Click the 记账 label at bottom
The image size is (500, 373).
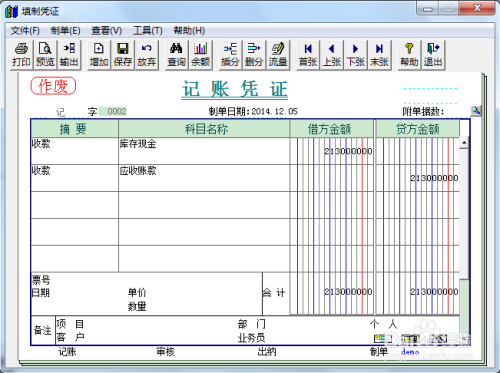point(67,352)
